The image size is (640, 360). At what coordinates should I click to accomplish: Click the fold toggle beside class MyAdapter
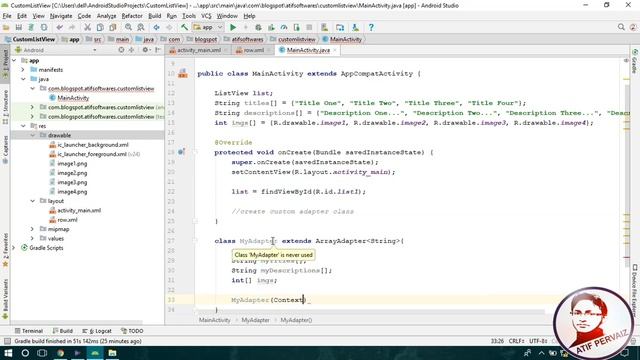[x=195, y=241]
